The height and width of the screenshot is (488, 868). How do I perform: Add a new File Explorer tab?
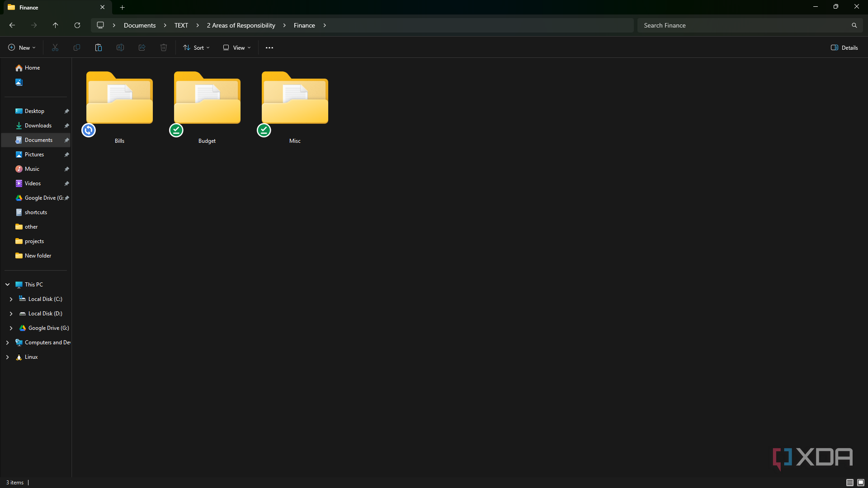pyautogui.click(x=122, y=7)
